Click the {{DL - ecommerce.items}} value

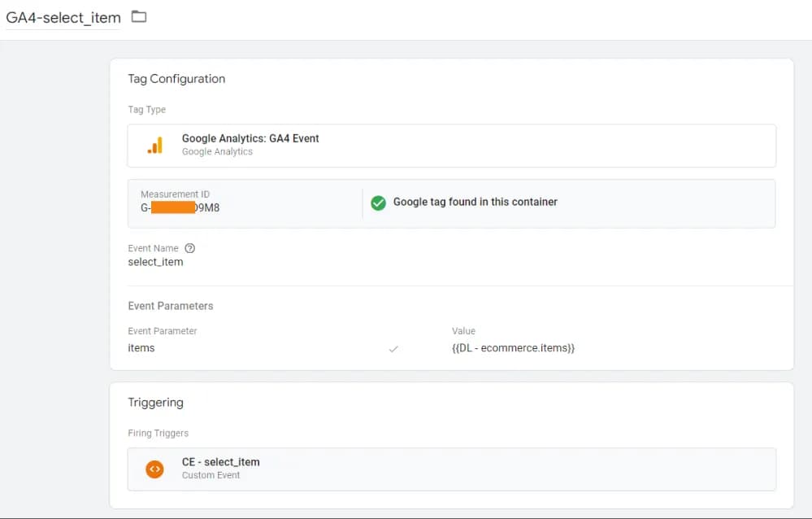[x=513, y=348]
